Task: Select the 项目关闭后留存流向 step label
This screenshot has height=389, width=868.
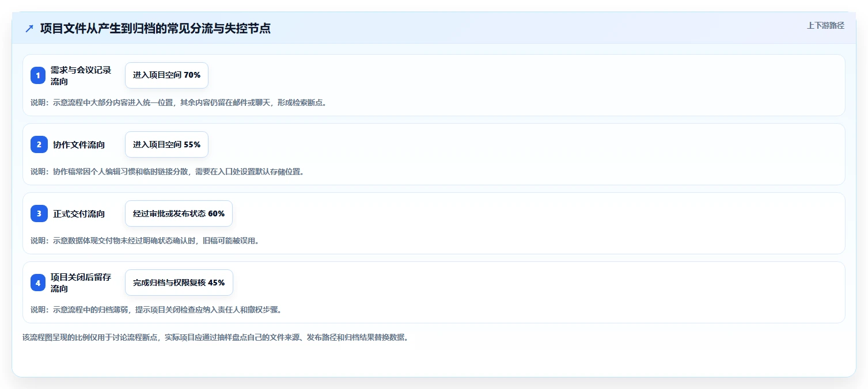Action: coord(81,283)
